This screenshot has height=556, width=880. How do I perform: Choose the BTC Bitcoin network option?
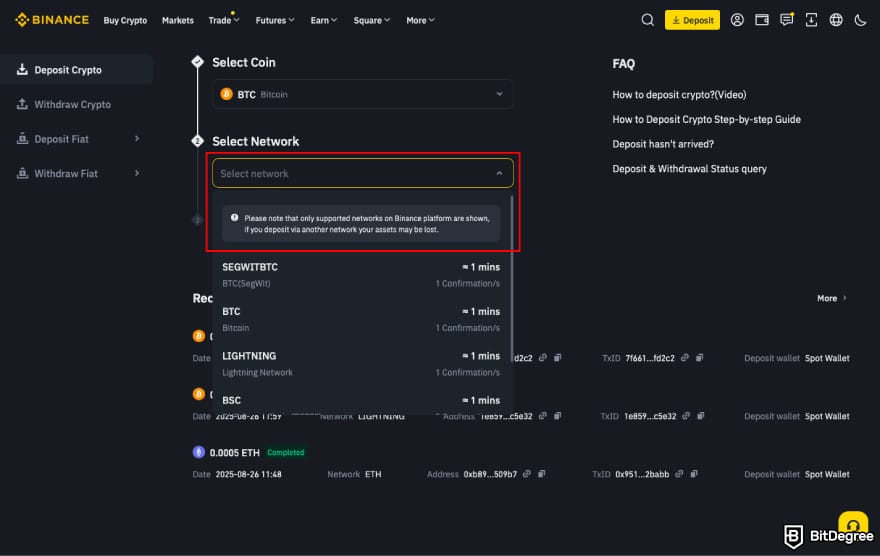pos(361,319)
